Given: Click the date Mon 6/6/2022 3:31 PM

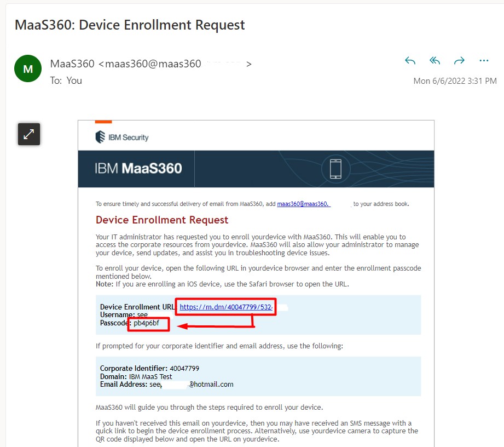Looking at the screenshot, I should tap(455, 81).
